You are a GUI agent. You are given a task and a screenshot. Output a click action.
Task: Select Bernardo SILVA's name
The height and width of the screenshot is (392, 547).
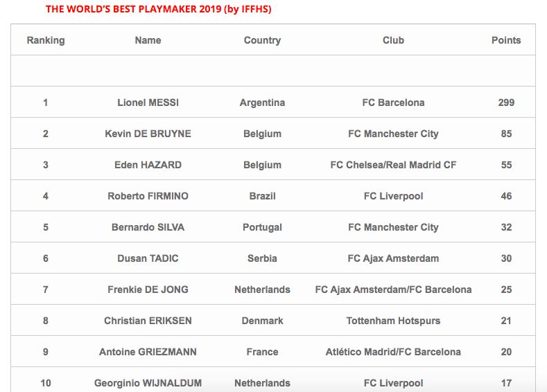coord(148,227)
